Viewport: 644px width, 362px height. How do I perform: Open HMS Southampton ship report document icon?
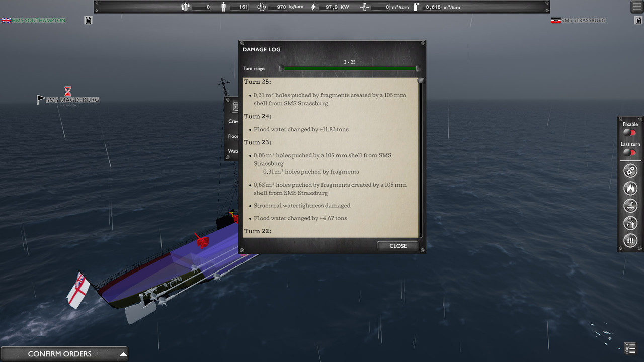(x=88, y=20)
